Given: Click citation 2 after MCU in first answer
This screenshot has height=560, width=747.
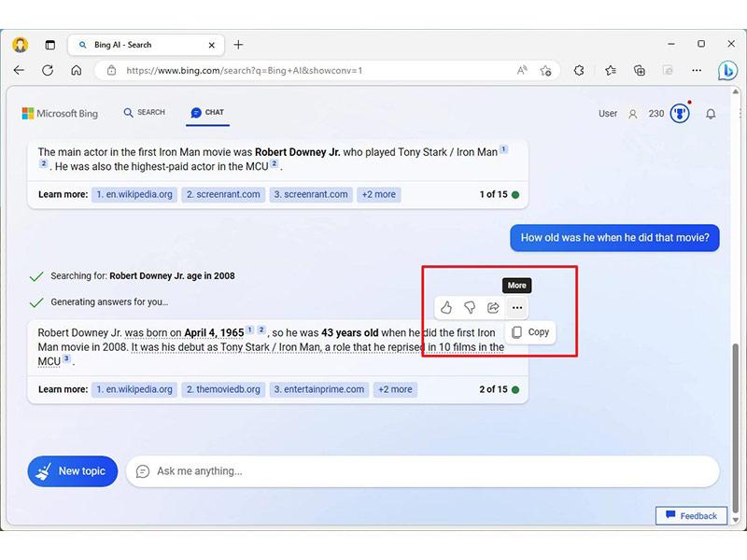Looking at the screenshot, I should (x=275, y=163).
